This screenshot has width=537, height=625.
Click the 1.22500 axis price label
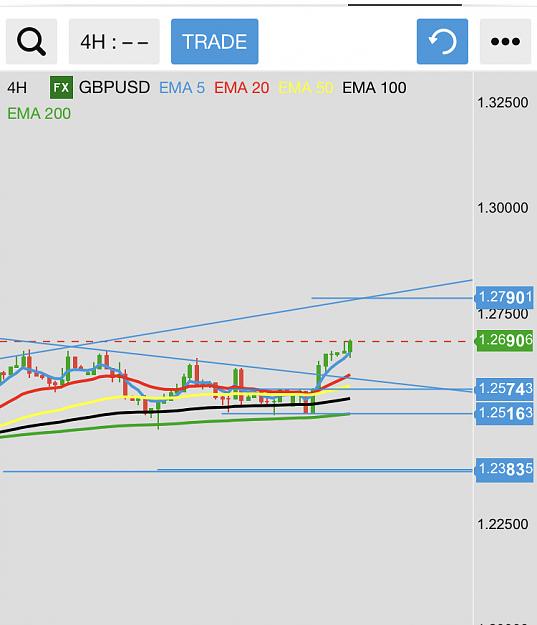point(503,524)
